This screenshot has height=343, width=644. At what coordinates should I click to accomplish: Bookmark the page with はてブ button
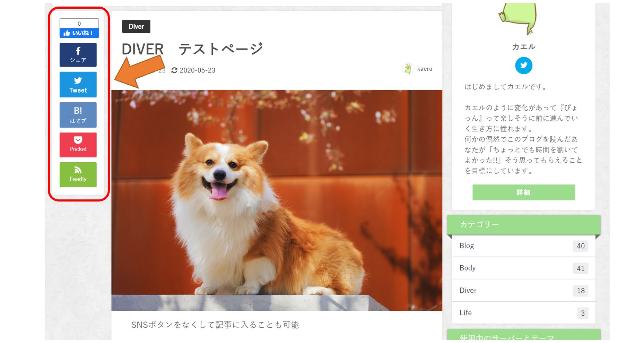[x=78, y=115]
